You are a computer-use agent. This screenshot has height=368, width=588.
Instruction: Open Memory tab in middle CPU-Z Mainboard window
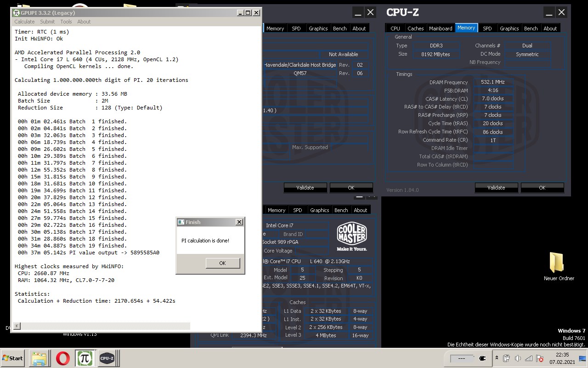click(275, 28)
